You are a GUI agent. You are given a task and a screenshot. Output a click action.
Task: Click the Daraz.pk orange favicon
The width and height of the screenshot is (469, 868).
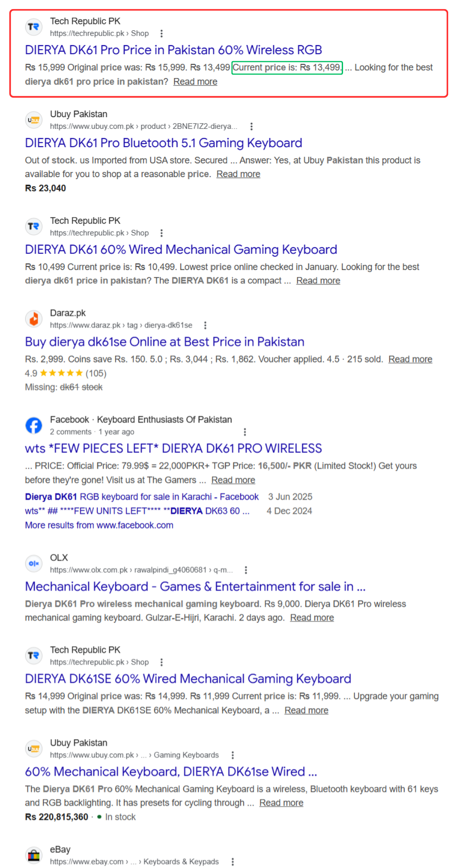pyautogui.click(x=33, y=319)
